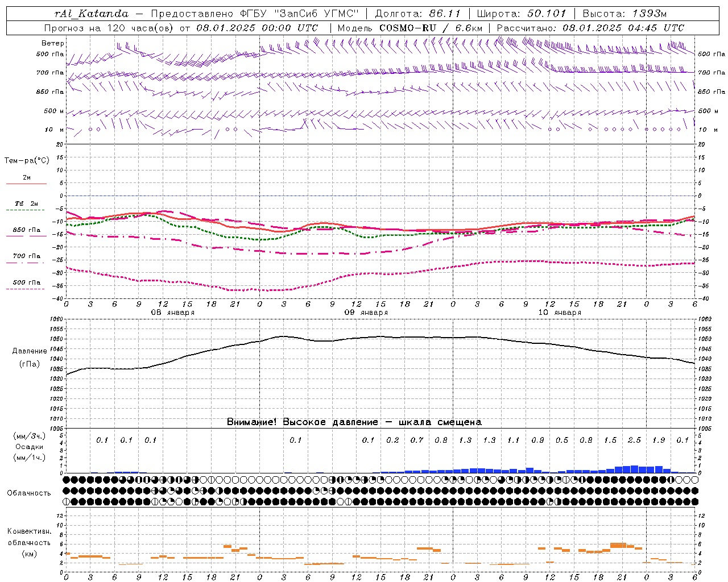Click the 0.7 precipitation value
Image resolution: width=728 pixels, height=582 pixels.
(417, 440)
